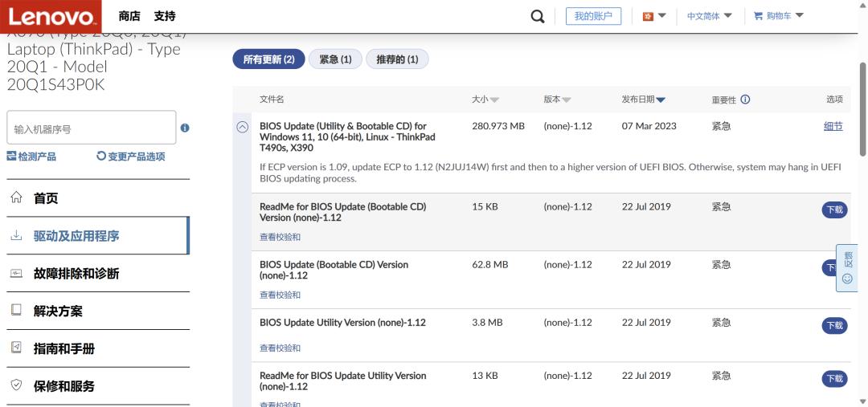The height and width of the screenshot is (407, 868).
Task: Open the 商店 menu item
Action: (x=129, y=16)
